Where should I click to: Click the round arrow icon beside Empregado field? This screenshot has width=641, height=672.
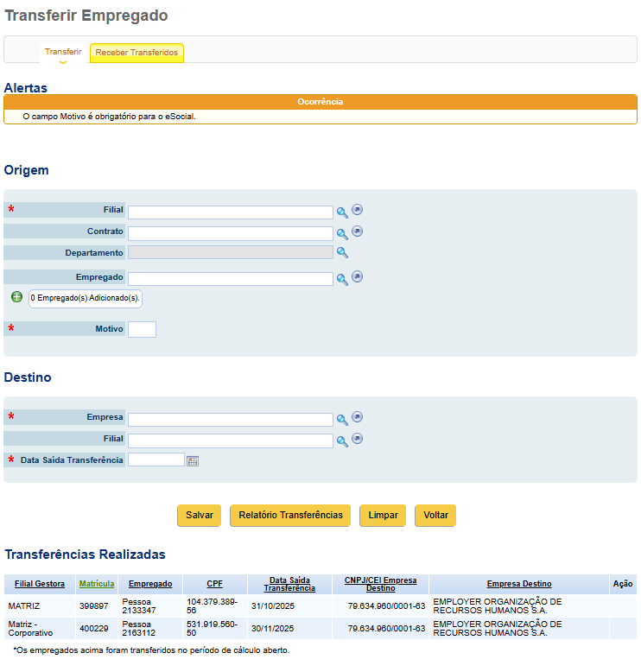[x=357, y=277]
